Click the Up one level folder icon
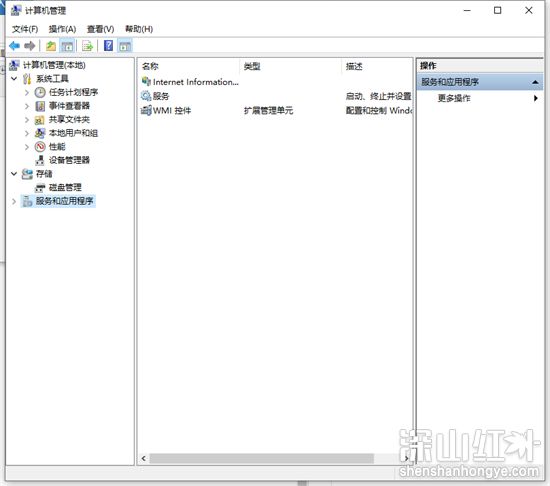The width and height of the screenshot is (550, 486). coord(51,46)
